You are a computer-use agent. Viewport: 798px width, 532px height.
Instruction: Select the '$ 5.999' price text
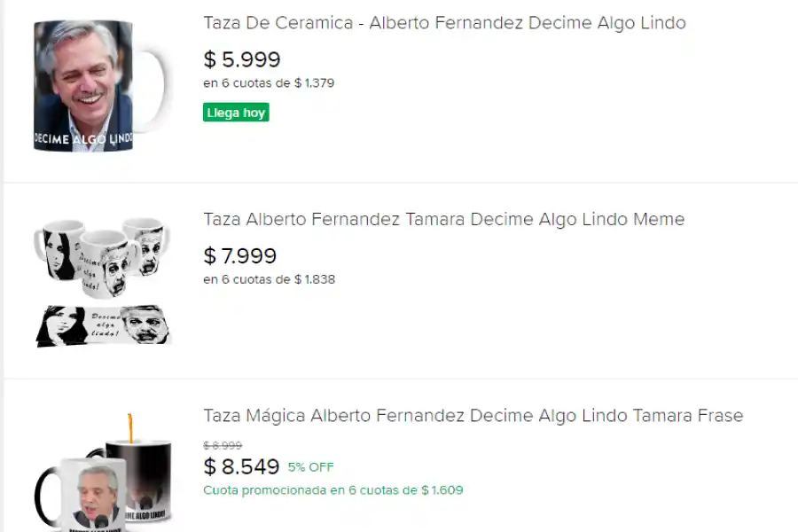[241, 59]
